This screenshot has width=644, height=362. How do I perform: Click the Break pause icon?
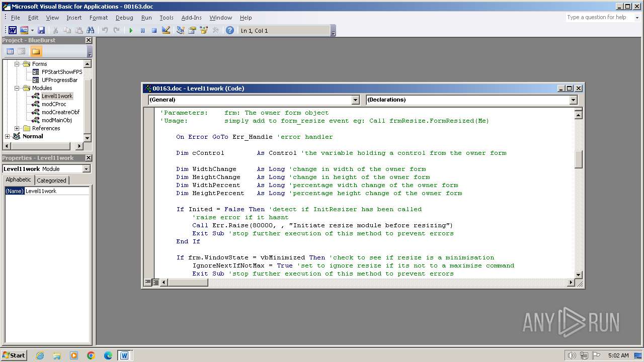pyautogui.click(x=142, y=31)
